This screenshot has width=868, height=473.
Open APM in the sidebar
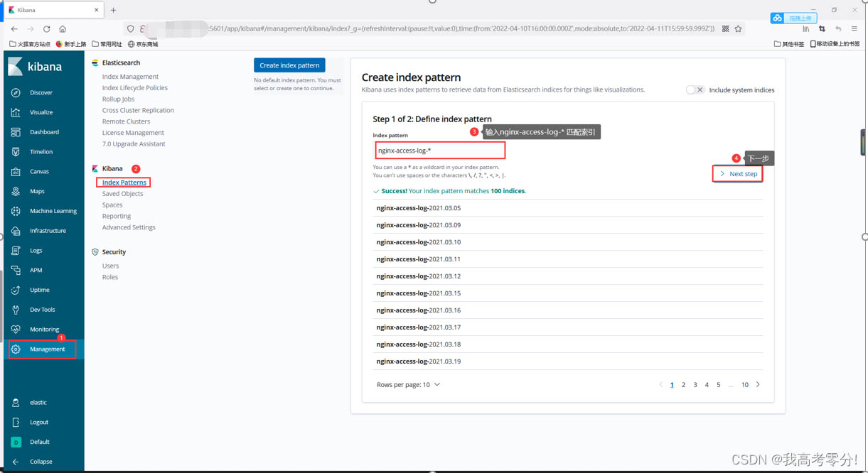[x=36, y=271]
